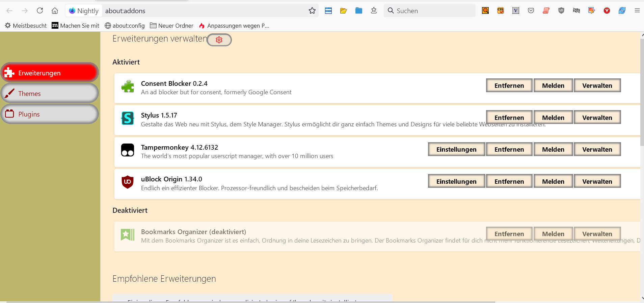
Task: Open Tampermonkey Einstellungen
Action: point(456,149)
